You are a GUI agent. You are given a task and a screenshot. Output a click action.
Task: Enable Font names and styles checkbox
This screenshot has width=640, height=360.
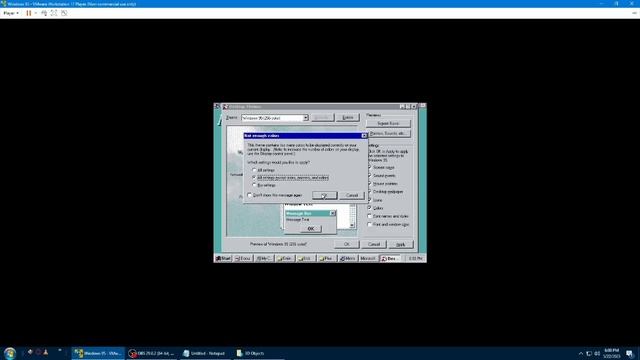369,216
